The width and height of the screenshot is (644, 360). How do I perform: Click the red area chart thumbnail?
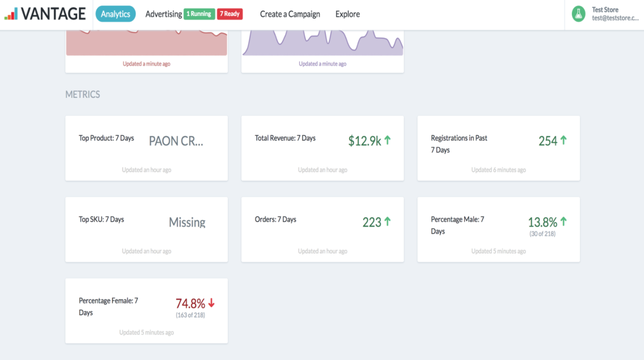[x=146, y=43]
